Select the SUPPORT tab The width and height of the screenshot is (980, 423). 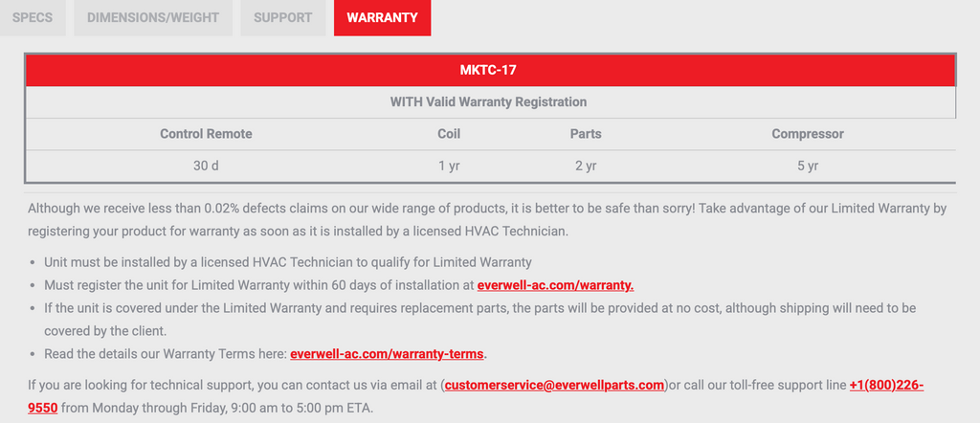[282, 17]
